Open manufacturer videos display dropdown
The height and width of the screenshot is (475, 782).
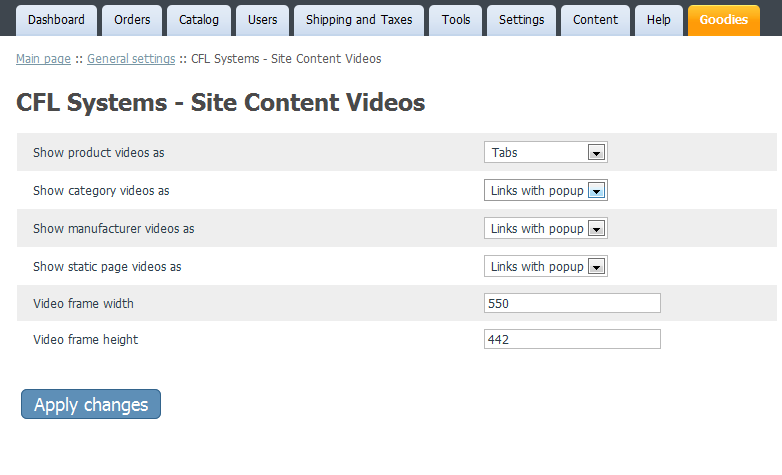click(x=546, y=228)
